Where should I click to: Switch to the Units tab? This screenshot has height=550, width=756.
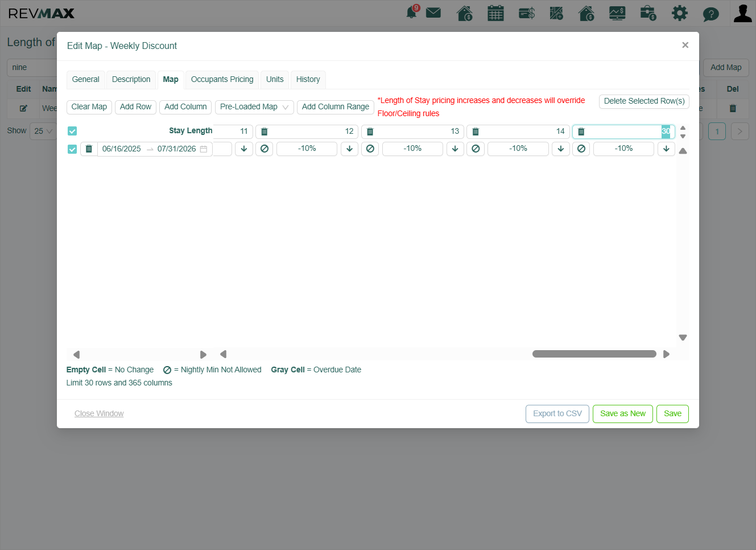coord(275,80)
